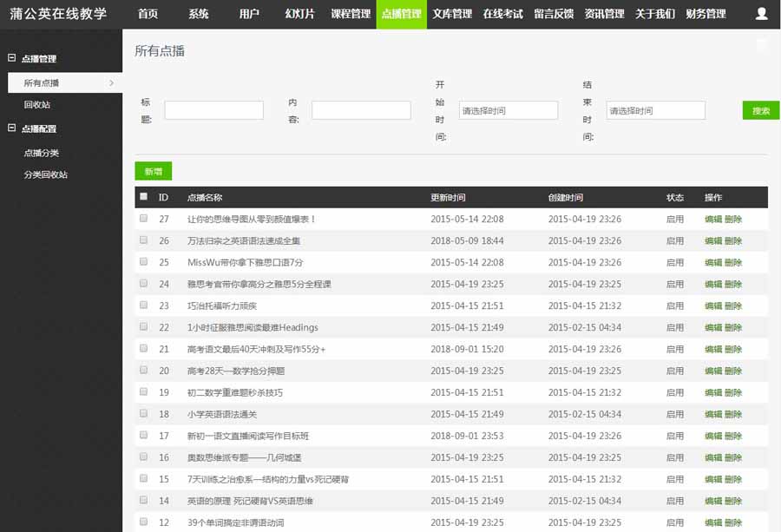Toggle the select-all checkbox in table header
The height and width of the screenshot is (532, 781).
click(143, 197)
